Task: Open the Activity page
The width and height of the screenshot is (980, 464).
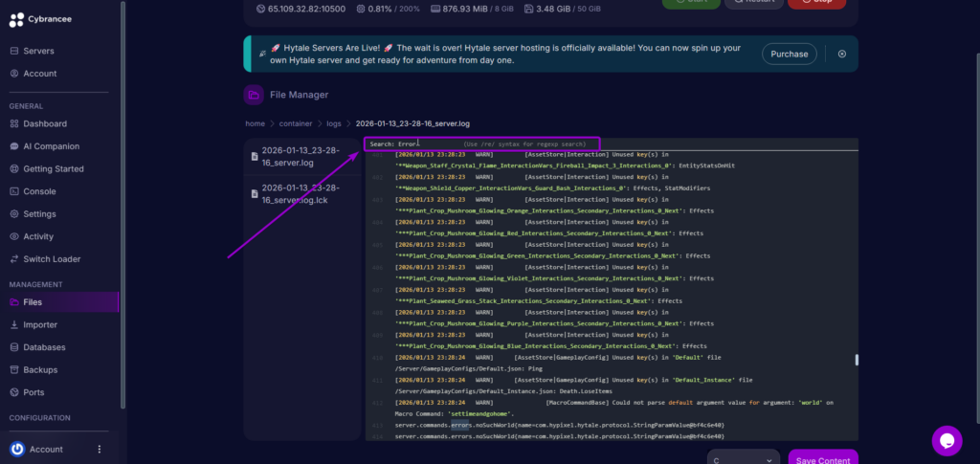Action: [38, 236]
